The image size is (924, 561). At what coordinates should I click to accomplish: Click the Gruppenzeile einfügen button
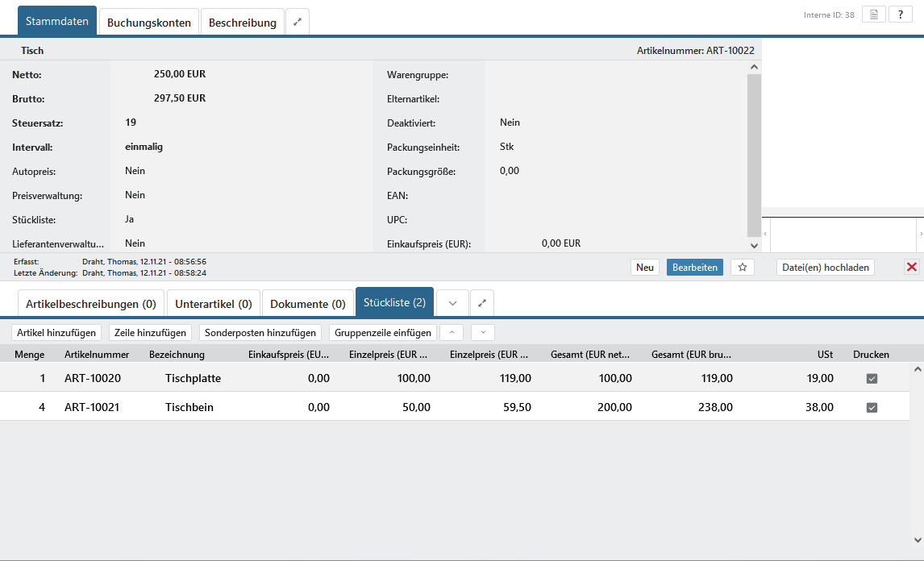point(383,332)
